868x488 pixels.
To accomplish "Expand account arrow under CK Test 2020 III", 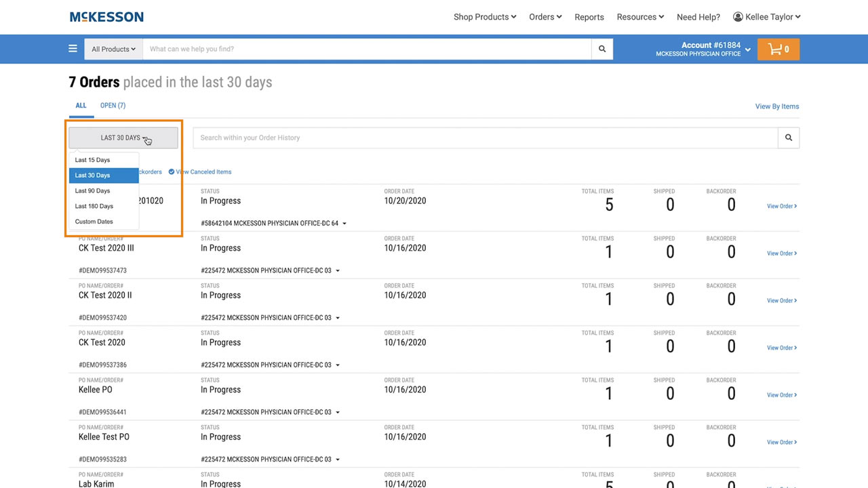I will [x=338, y=270].
